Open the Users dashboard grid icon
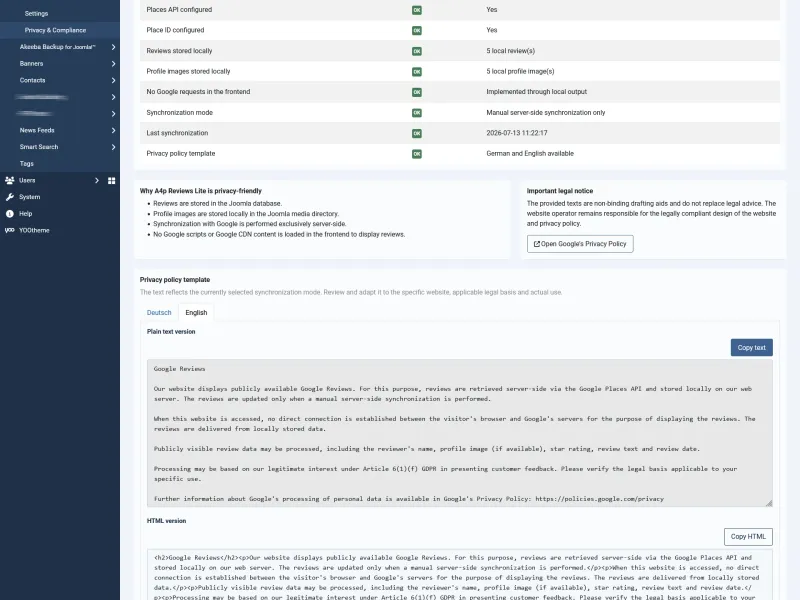The image size is (800, 600). (x=112, y=181)
